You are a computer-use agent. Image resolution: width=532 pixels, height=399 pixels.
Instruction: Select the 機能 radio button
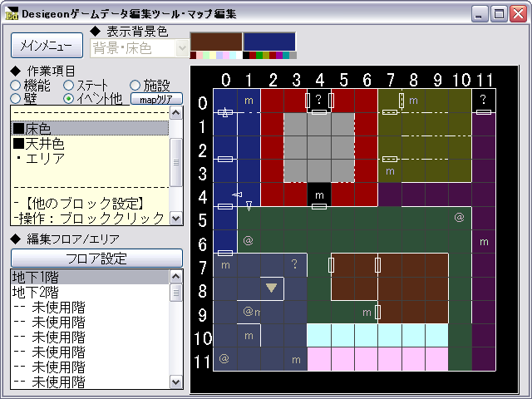pos(15,85)
